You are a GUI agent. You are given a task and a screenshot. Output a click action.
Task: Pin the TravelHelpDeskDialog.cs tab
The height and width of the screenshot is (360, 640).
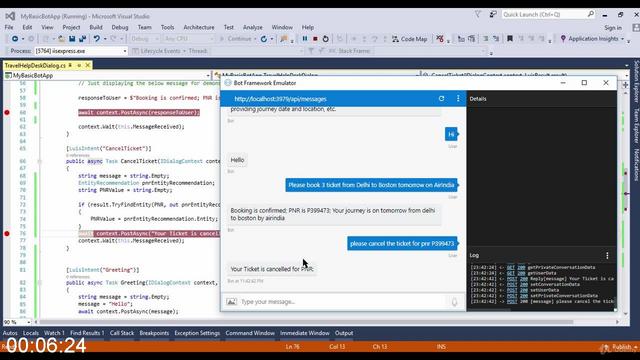click(70, 65)
